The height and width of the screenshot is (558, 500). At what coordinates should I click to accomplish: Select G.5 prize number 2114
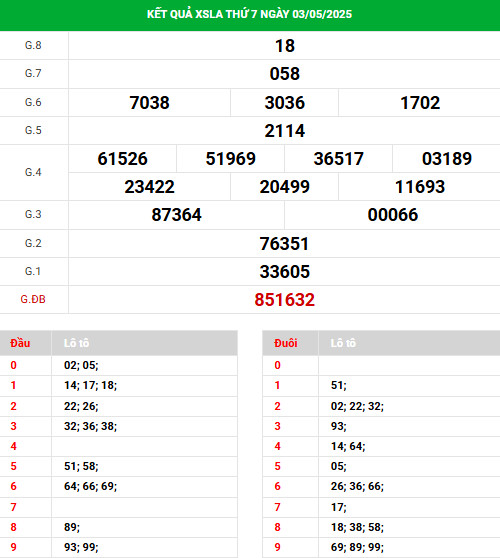[285, 131]
